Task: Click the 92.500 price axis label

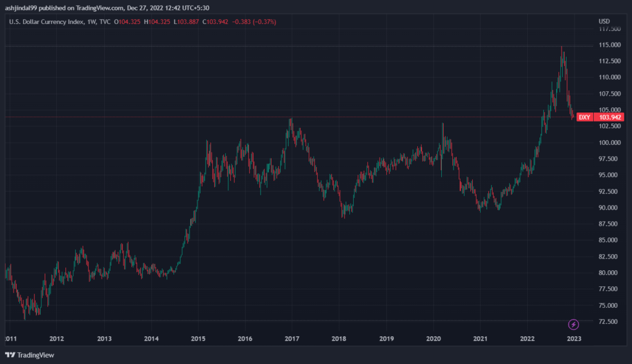Action: pyautogui.click(x=608, y=191)
